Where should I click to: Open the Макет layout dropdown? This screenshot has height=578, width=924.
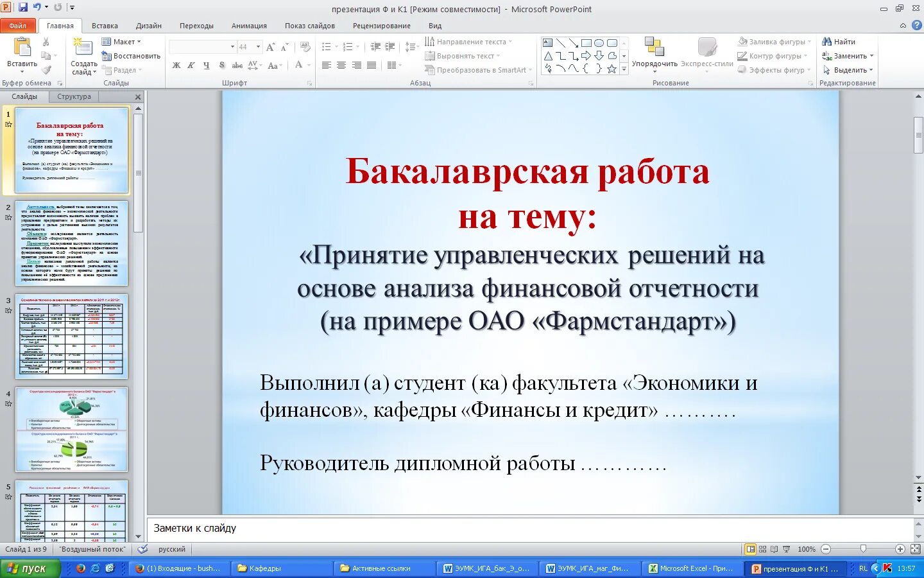click(121, 42)
